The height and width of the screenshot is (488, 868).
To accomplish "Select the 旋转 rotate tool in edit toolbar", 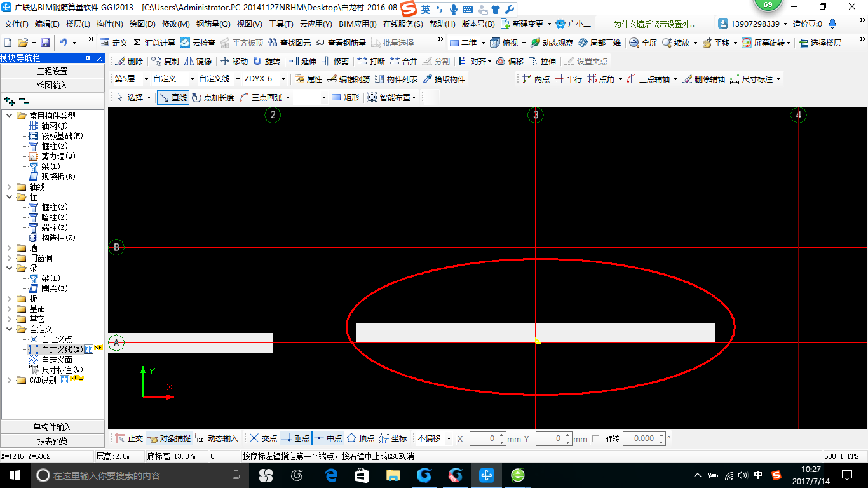I will (x=266, y=62).
